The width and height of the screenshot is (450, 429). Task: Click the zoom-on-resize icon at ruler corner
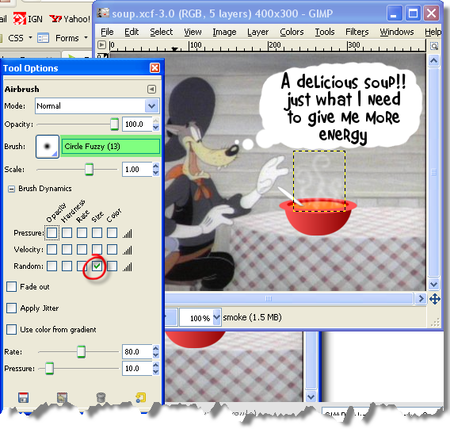coord(434,46)
